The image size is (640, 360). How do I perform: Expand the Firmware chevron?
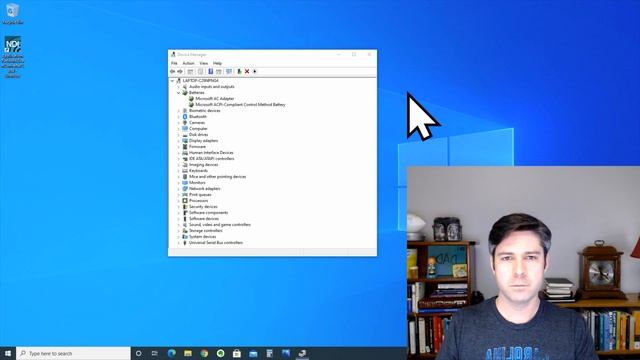coord(178,147)
